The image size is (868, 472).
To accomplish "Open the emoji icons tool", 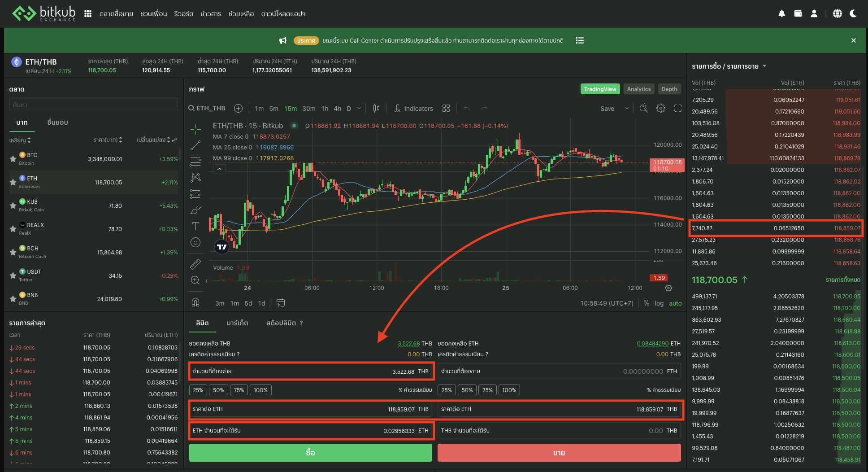I will click(195, 242).
